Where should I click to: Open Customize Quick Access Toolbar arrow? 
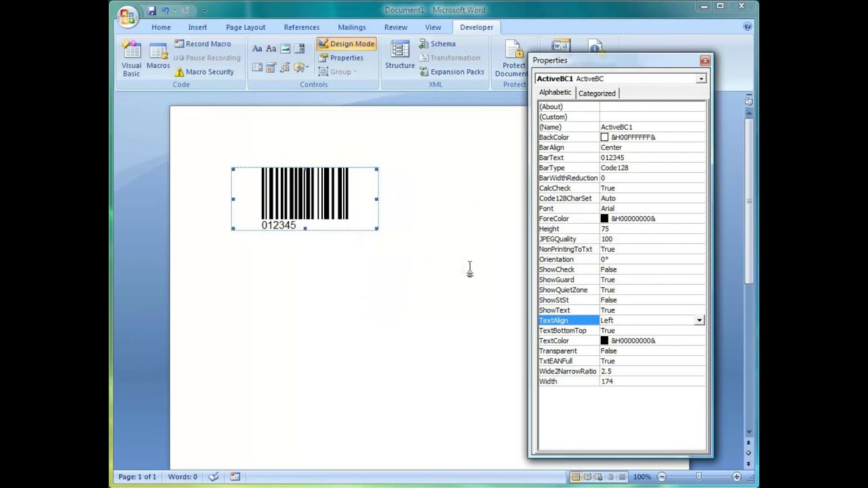(x=204, y=11)
